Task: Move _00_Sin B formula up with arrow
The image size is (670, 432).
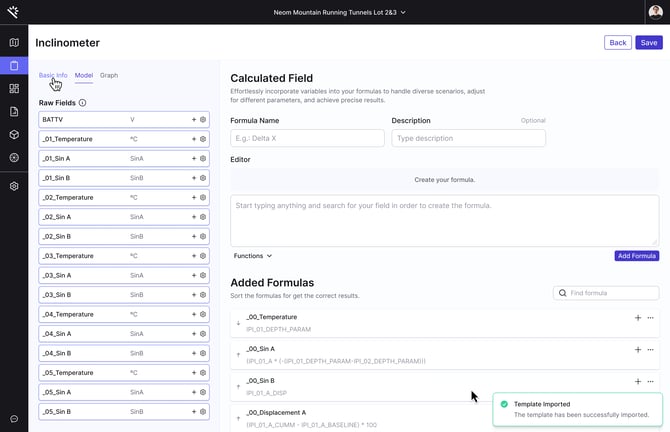Action: click(x=238, y=386)
